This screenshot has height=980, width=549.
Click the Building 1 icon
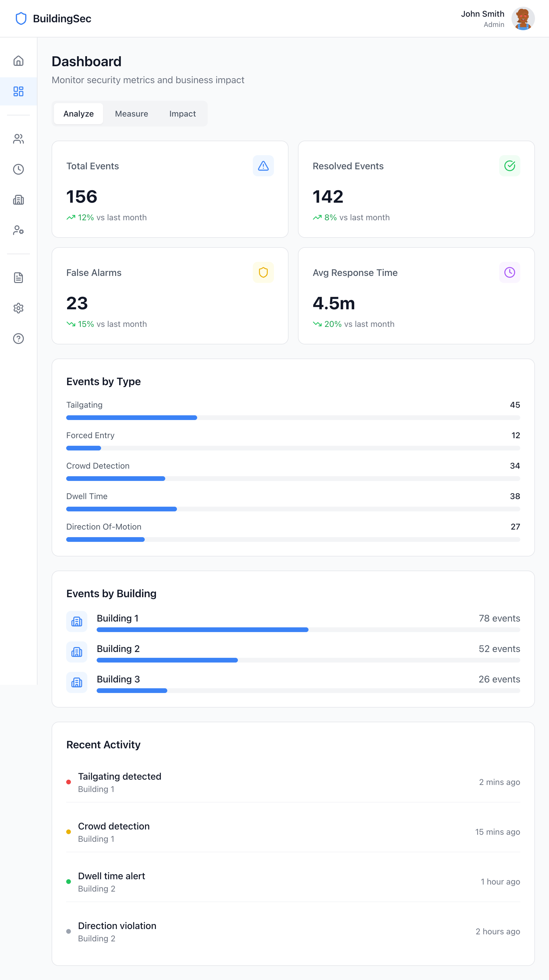77,622
